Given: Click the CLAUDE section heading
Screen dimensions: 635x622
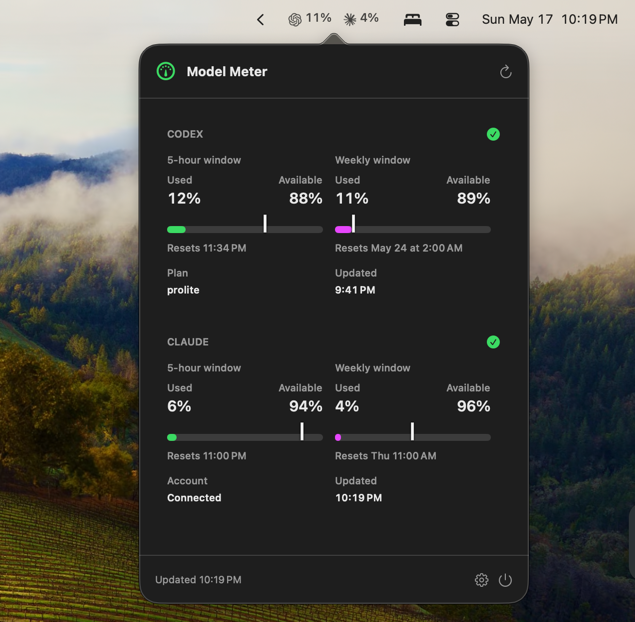Looking at the screenshot, I should click(x=188, y=342).
